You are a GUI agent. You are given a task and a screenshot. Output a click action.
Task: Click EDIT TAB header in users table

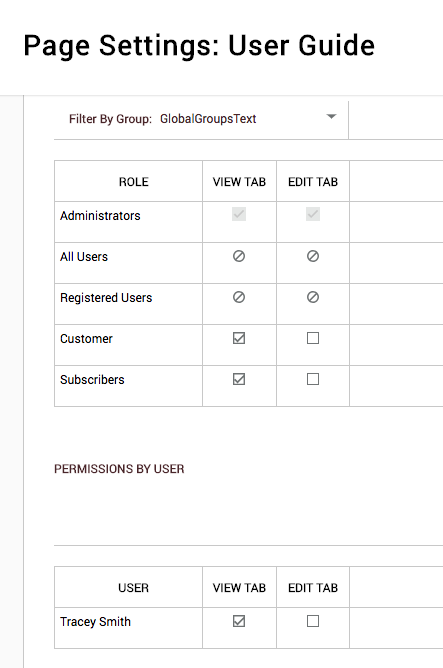point(313,588)
